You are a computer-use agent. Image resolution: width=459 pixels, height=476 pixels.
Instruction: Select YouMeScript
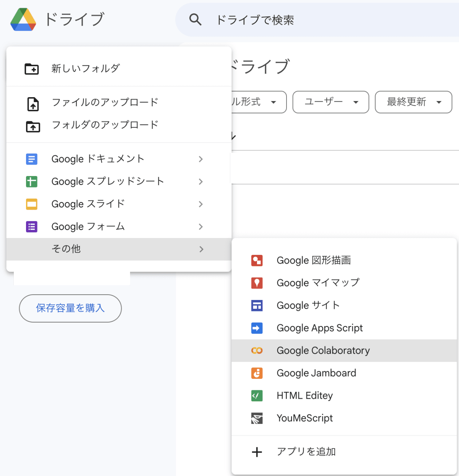point(344,418)
